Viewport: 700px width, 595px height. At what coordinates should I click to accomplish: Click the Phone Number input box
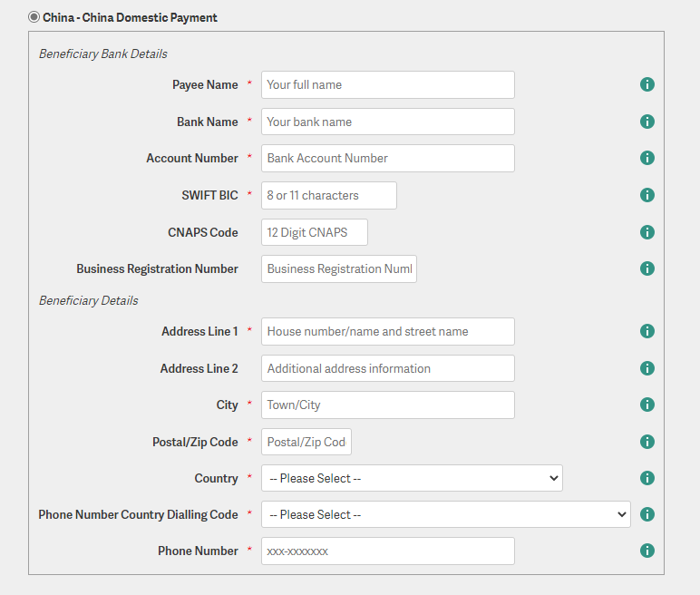click(387, 551)
